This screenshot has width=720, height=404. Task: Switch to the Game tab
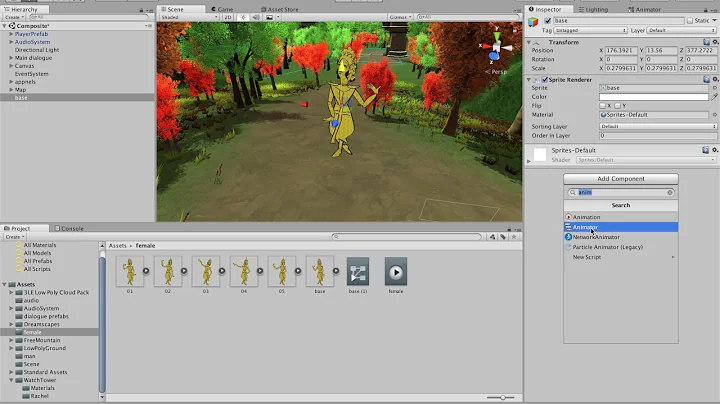[222, 9]
